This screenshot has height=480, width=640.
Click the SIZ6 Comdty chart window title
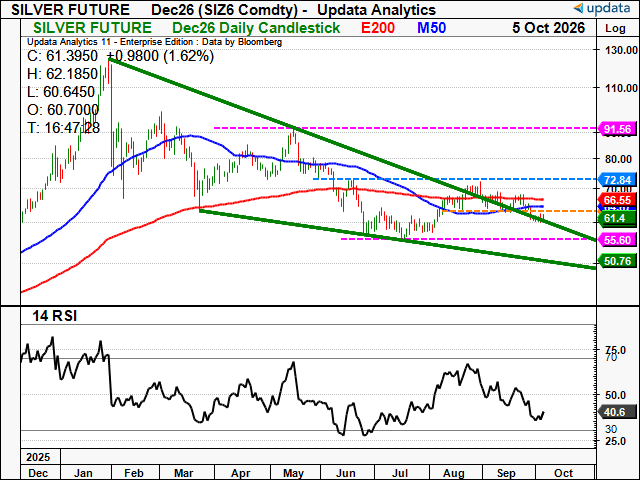(224, 9)
